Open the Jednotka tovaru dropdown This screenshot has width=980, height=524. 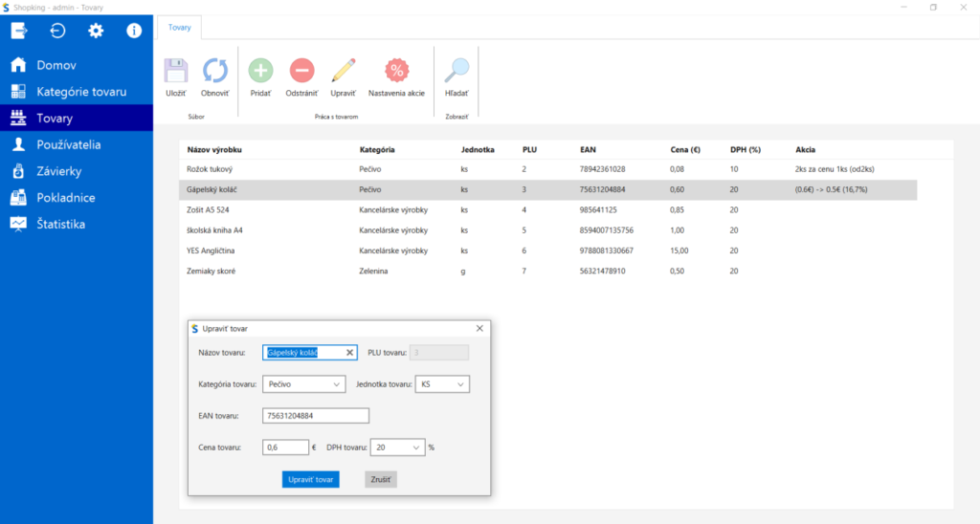pos(442,384)
